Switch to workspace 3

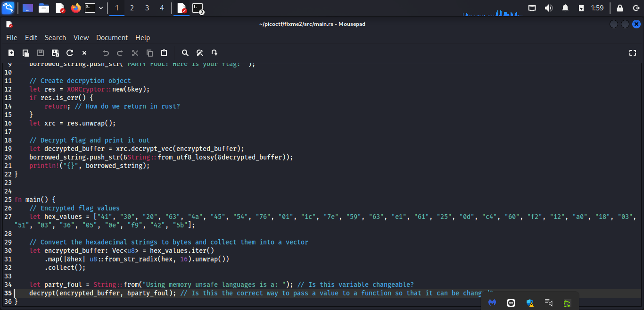tap(147, 8)
